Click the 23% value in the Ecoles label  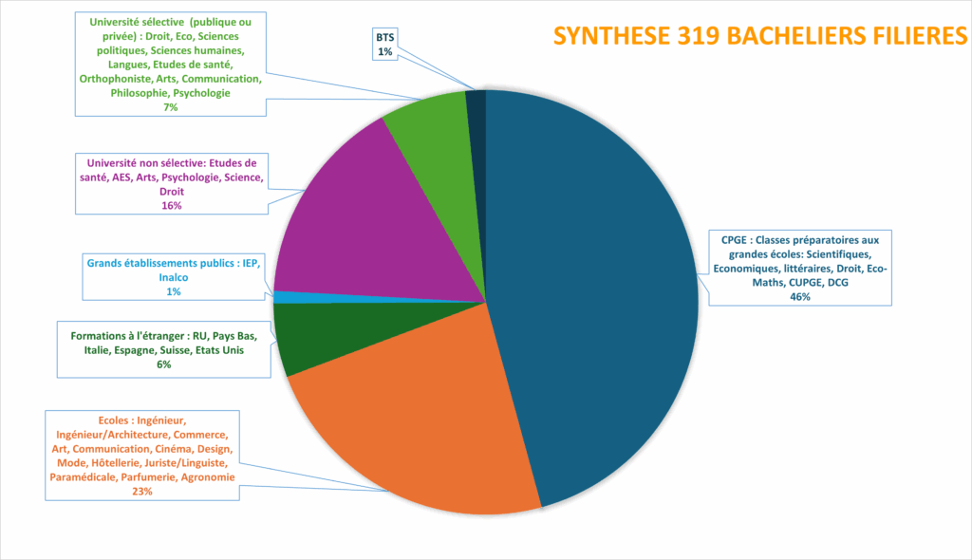pos(141,492)
